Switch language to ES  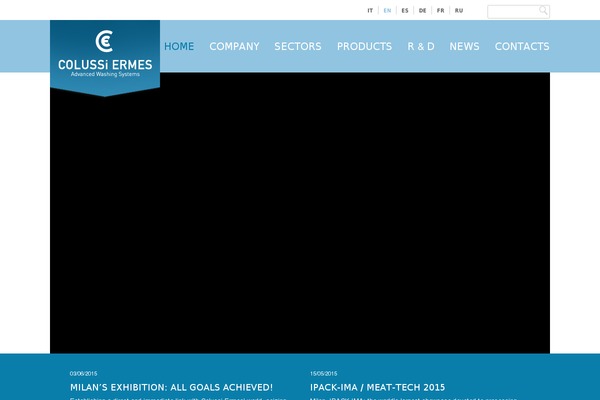(405, 11)
